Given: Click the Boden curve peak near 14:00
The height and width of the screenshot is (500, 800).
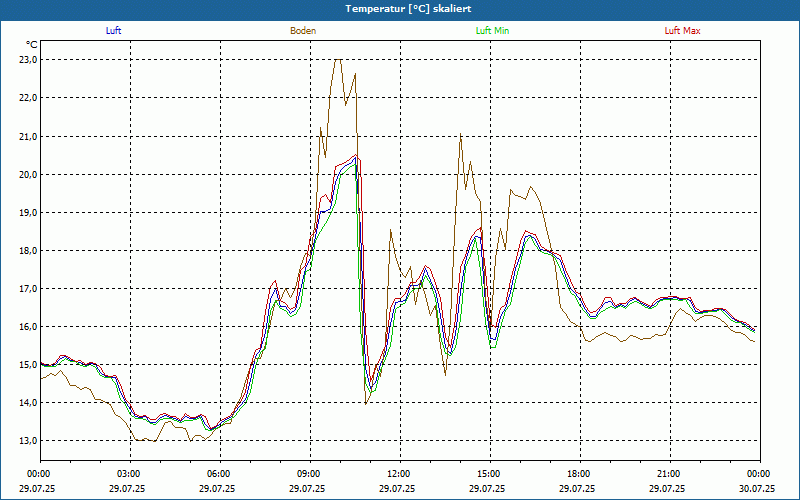Looking at the screenshot, I should [461, 134].
